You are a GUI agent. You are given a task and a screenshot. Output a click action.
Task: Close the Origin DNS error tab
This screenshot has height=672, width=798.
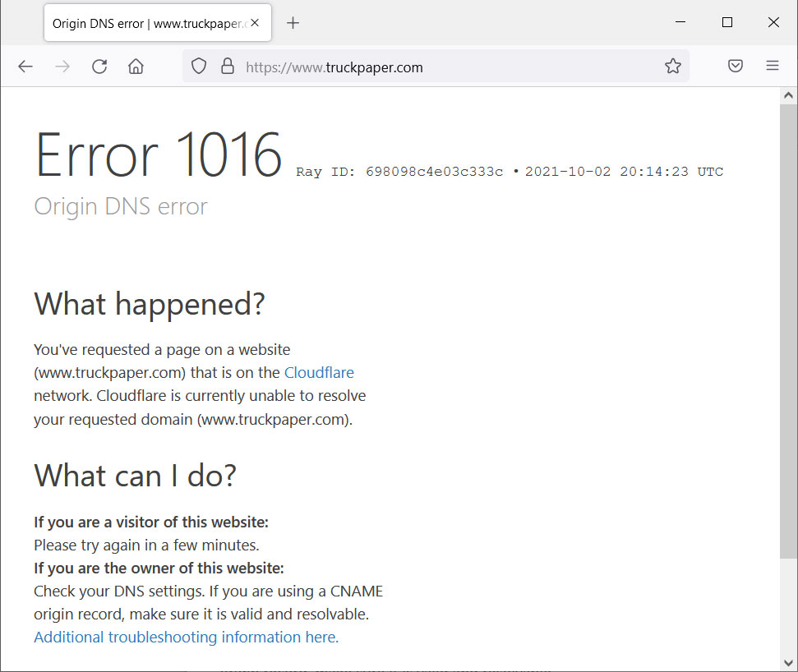pyautogui.click(x=255, y=23)
